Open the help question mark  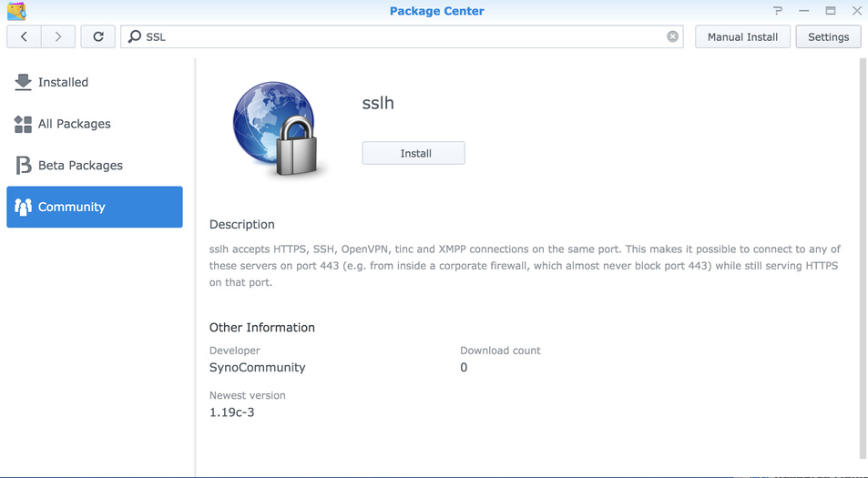click(778, 11)
